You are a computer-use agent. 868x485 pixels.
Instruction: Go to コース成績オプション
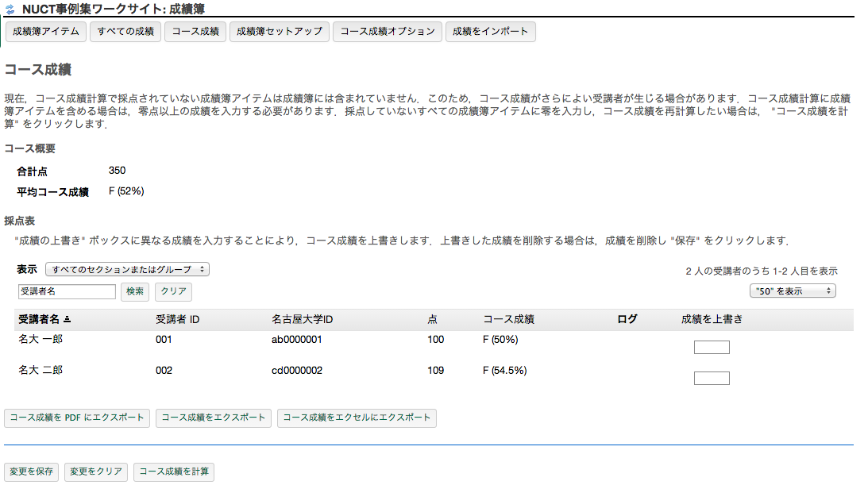click(x=388, y=32)
